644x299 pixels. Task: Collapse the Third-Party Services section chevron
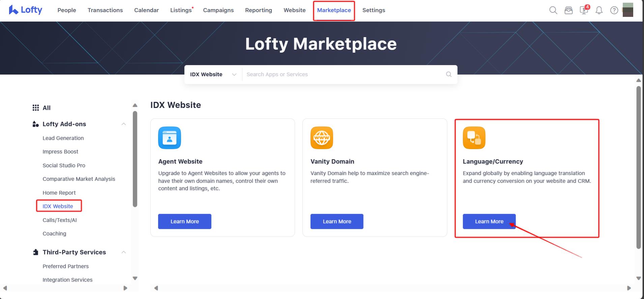click(124, 252)
